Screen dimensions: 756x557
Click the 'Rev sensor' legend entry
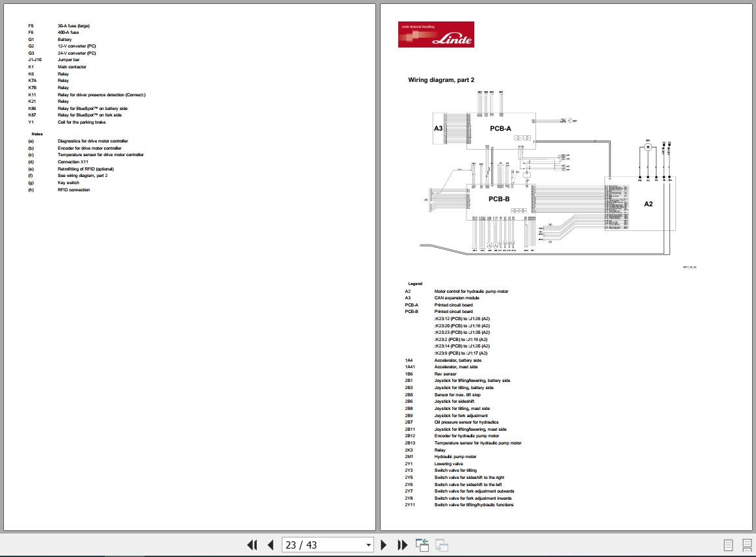point(445,374)
